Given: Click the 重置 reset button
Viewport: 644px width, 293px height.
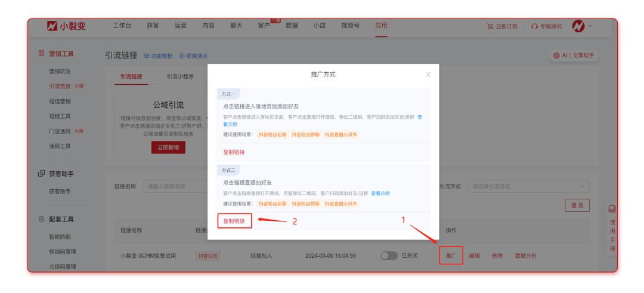Looking at the screenshot, I should point(577,205).
